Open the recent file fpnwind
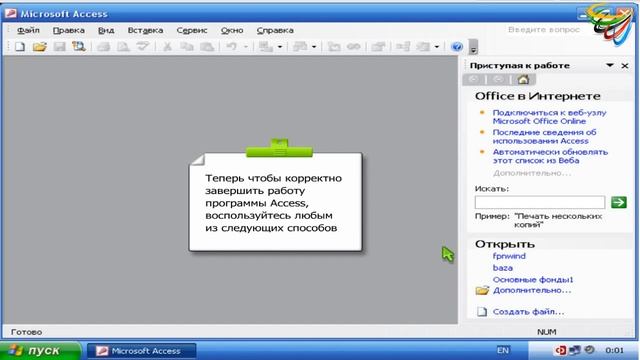 [509, 256]
